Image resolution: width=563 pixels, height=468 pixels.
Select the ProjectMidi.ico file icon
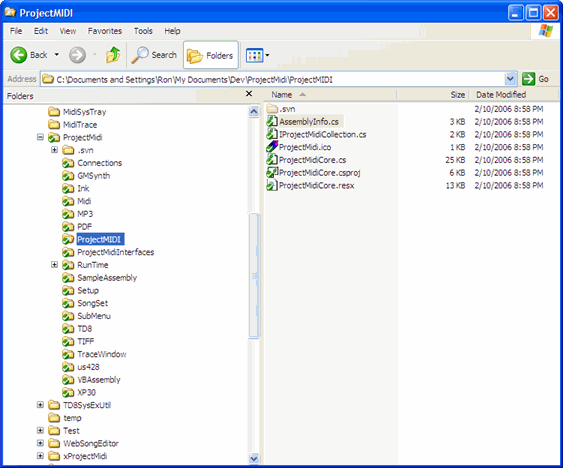click(272, 147)
